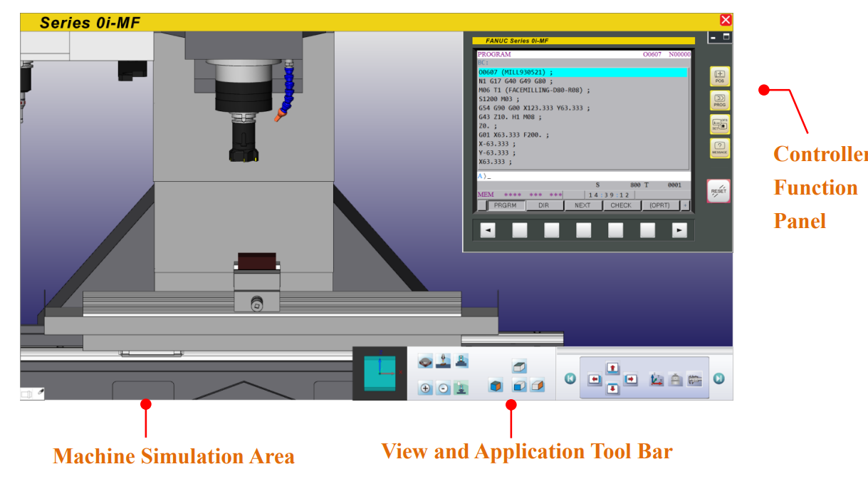Select program line O0607 (MILL930521)
This screenshot has width=868, height=479.
pyautogui.click(x=582, y=72)
